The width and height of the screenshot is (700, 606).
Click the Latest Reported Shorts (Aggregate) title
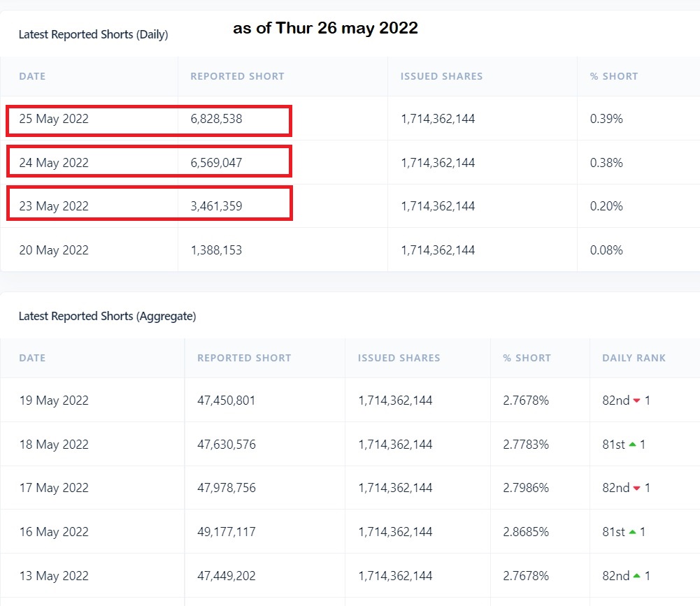pyautogui.click(x=107, y=316)
